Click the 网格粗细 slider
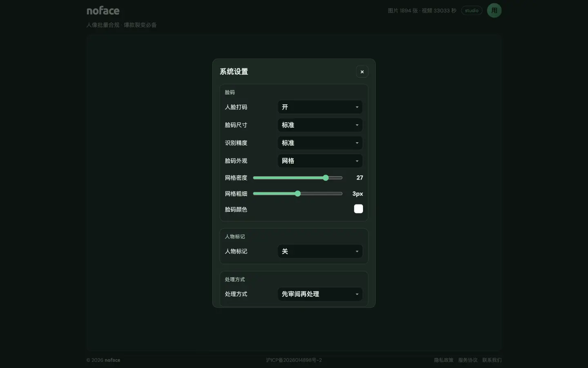Viewport: 588px width, 368px height. coord(298,194)
